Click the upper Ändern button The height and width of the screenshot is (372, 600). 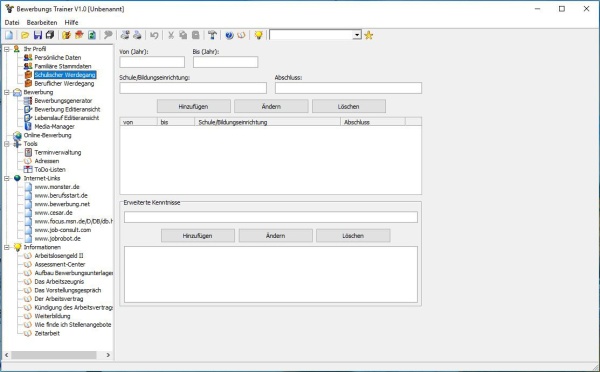(271, 106)
